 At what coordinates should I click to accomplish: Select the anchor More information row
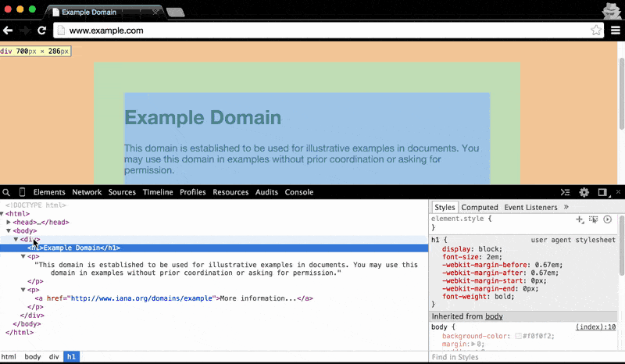point(173,298)
